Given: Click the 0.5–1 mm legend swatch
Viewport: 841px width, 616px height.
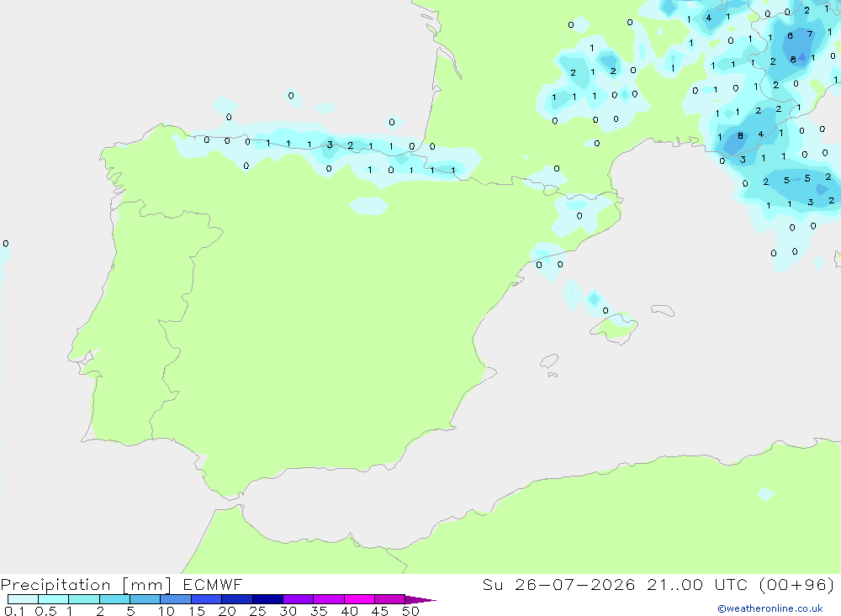Looking at the screenshot, I should pos(53,599).
